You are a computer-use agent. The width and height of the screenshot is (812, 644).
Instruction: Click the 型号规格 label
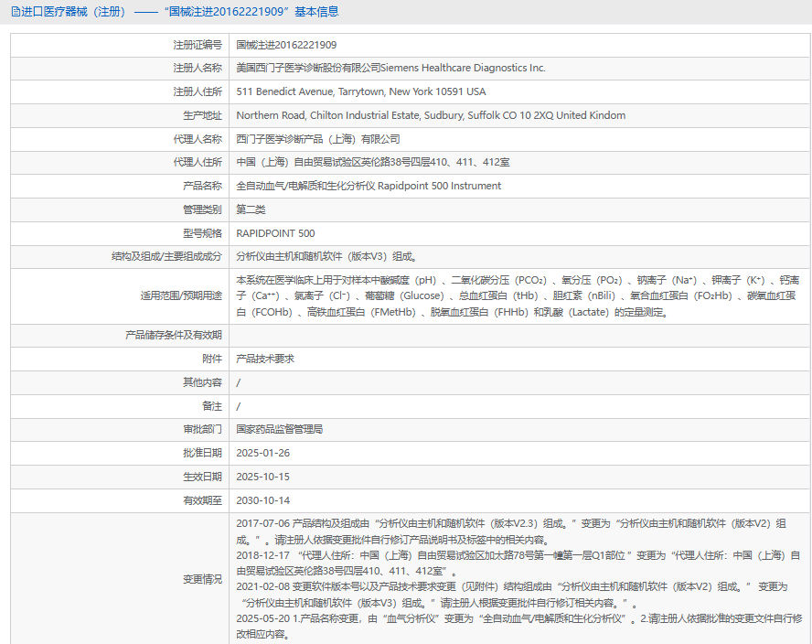coord(202,233)
